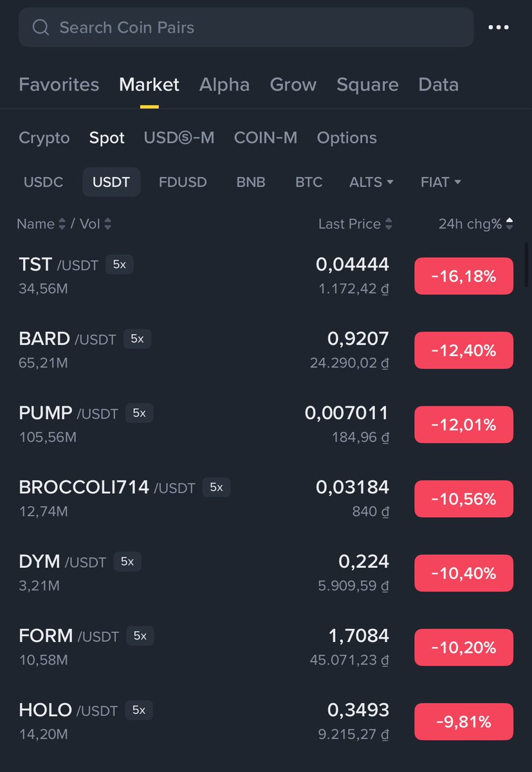
Task: Select the BTC quote filter
Action: [309, 182]
